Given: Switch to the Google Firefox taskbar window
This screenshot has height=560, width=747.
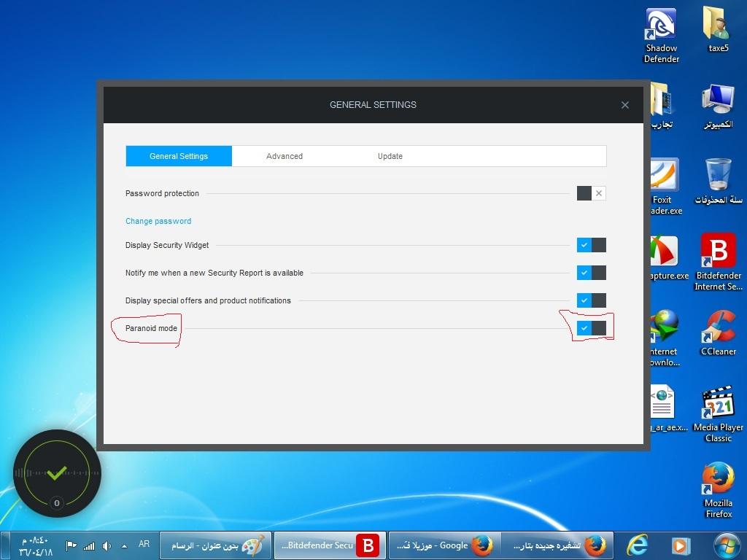Looking at the screenshot, I should (x=444, y=545).
